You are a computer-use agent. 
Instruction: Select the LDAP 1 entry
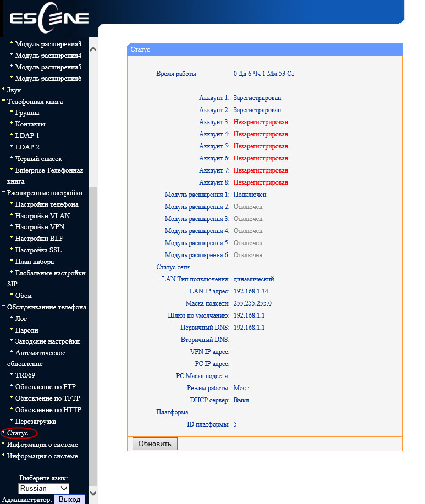27,136
